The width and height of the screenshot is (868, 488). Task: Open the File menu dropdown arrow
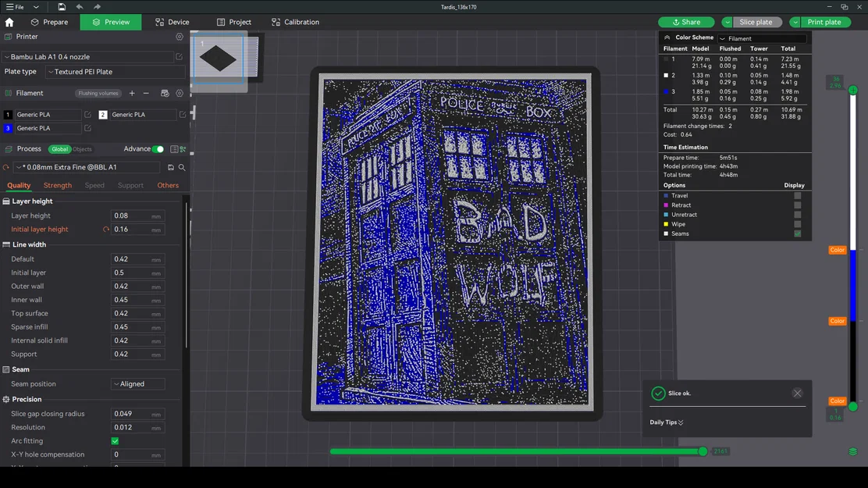click(36, 7)
